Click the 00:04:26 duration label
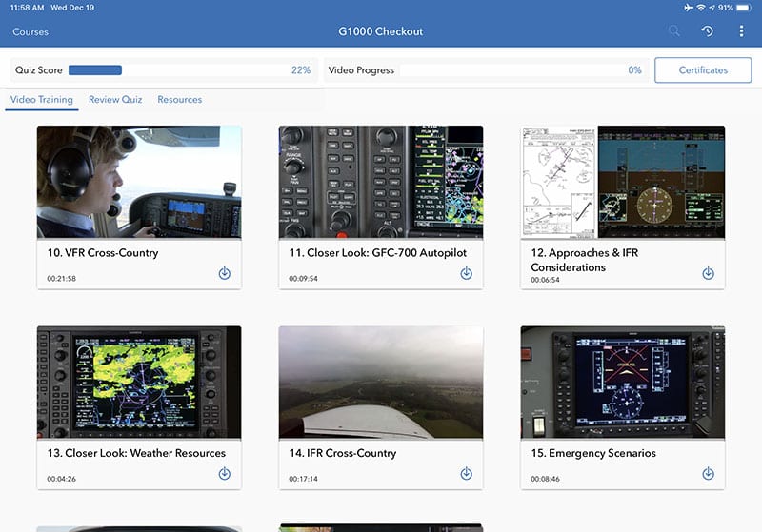 (61, 479)
